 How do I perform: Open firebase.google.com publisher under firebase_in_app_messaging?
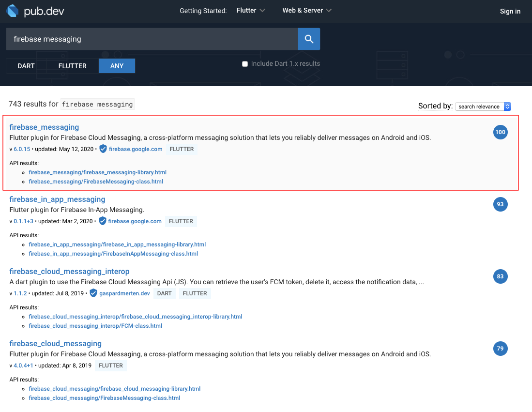(x=135, y=221)
